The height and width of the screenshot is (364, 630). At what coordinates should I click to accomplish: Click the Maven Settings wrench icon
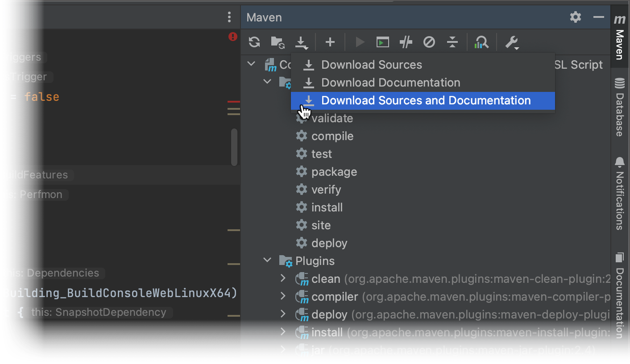(512, 42)
